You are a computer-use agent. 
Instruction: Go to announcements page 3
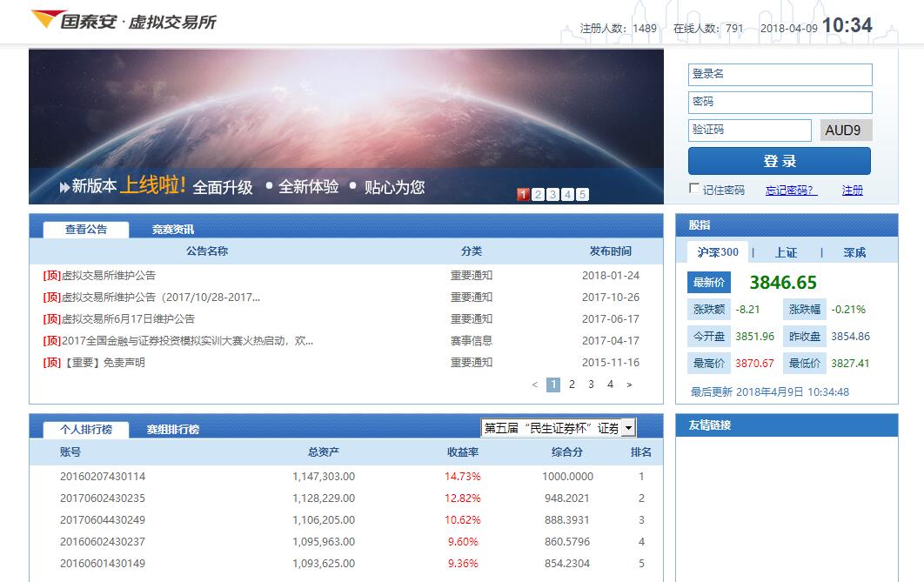click(x=591, y=385)
